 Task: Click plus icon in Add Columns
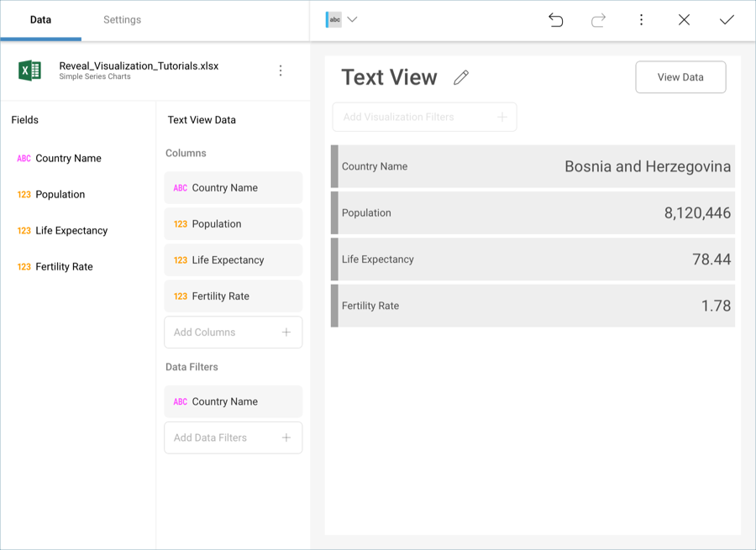click(x=286, y=333)
